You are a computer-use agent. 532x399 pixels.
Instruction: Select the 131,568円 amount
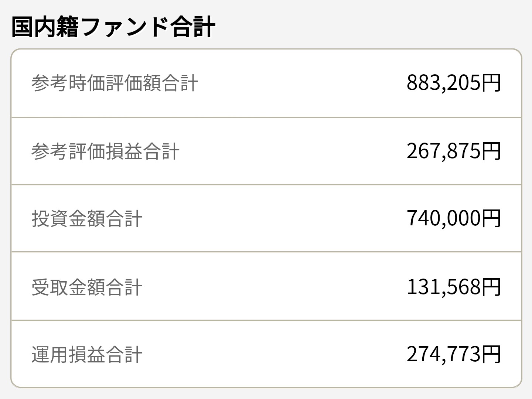pyautogui.click(x=453, y=287)
